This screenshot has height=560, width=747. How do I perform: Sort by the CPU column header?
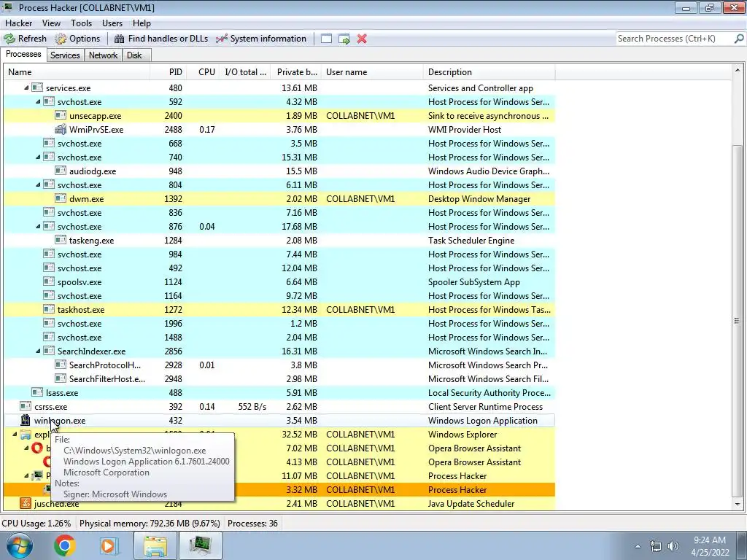point(204,72)
